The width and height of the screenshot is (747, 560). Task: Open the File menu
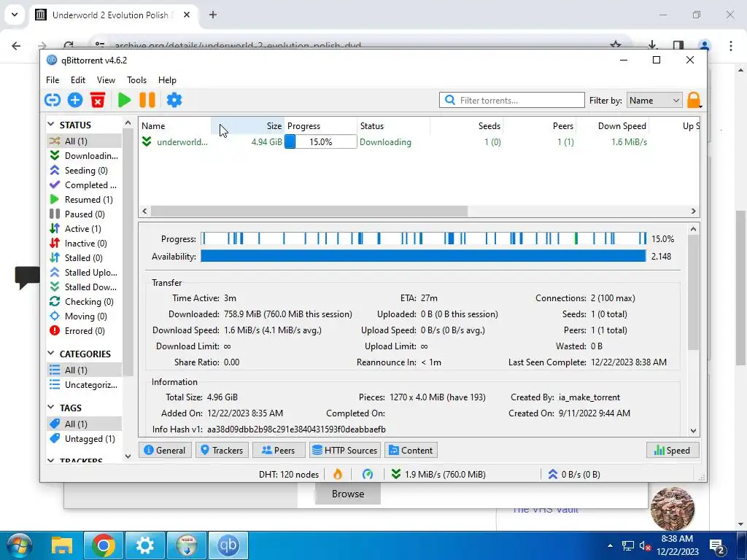[53, 80]
